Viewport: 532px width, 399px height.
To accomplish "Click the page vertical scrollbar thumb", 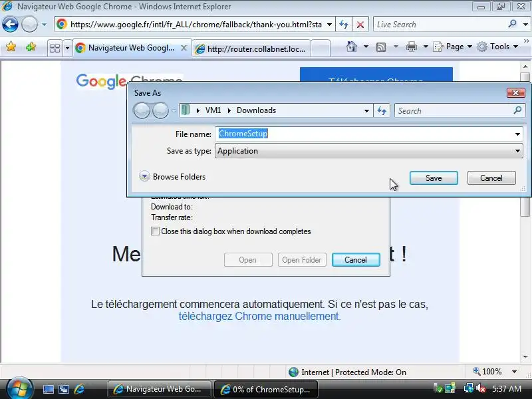I will click(525, 145).
